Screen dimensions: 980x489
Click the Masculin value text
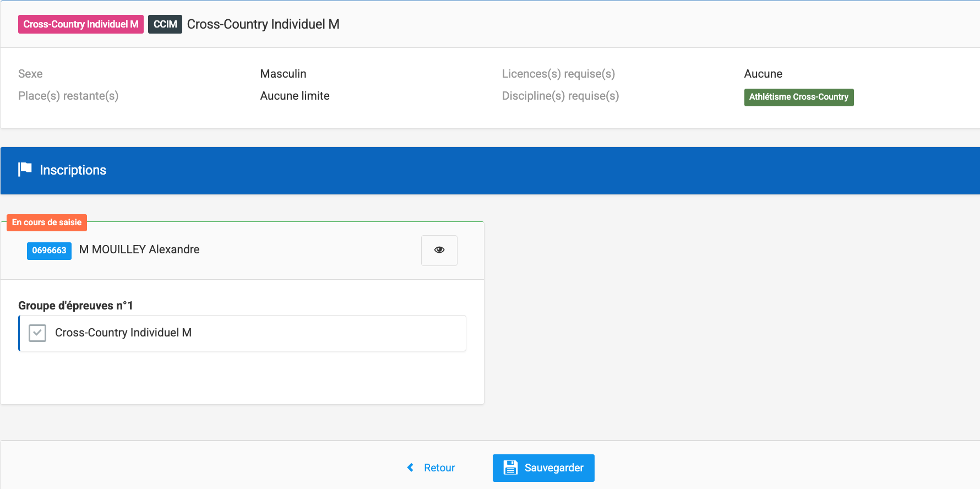click(283, 74)
